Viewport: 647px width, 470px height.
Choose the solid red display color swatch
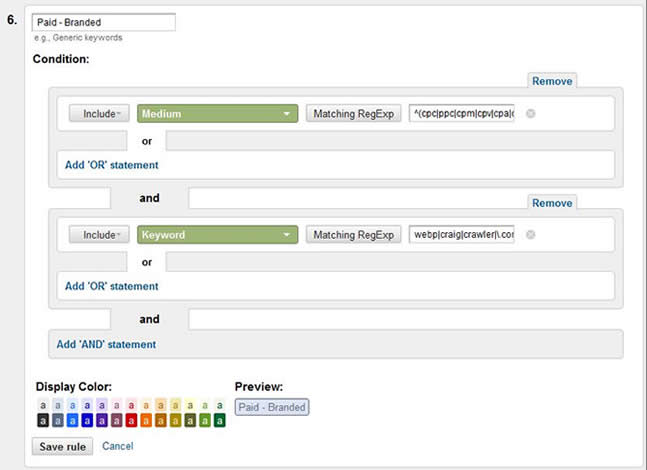click(x=131, y=420)
